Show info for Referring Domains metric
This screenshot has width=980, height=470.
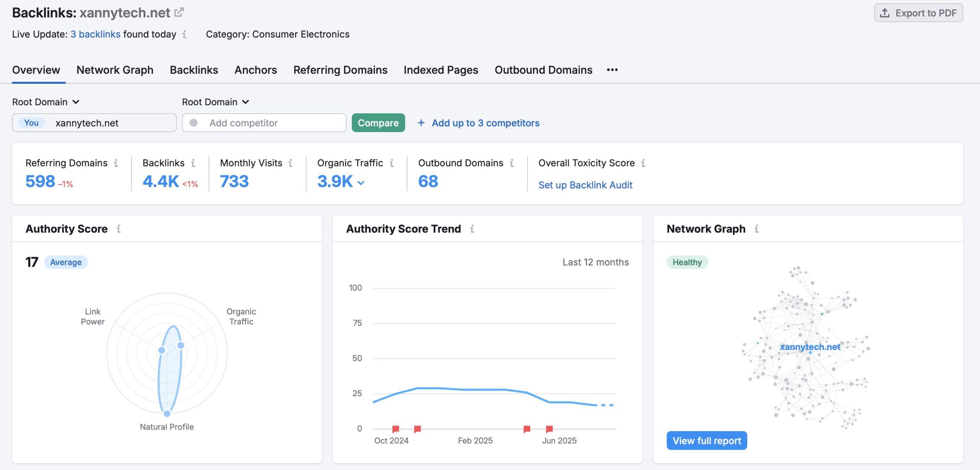(x=116, y=163)
